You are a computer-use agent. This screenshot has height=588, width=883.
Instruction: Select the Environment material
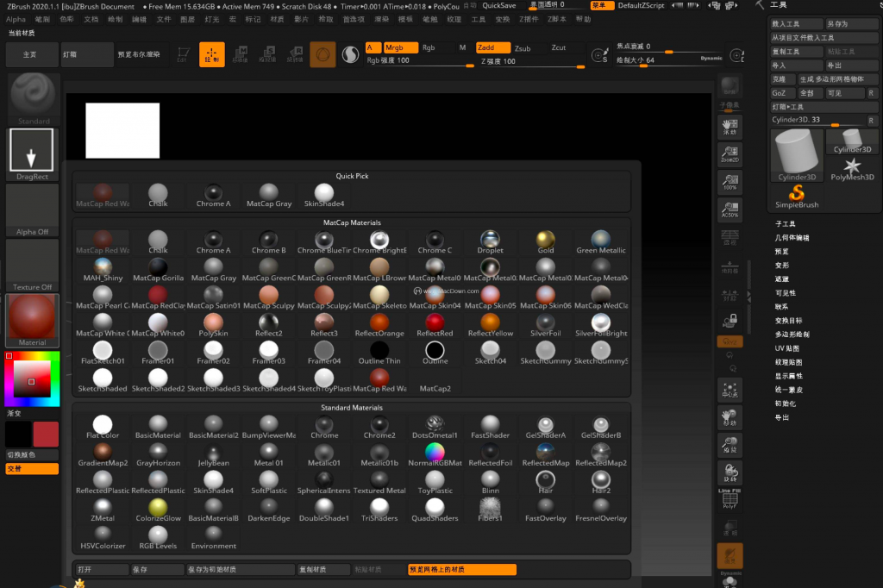coord(214,537)
